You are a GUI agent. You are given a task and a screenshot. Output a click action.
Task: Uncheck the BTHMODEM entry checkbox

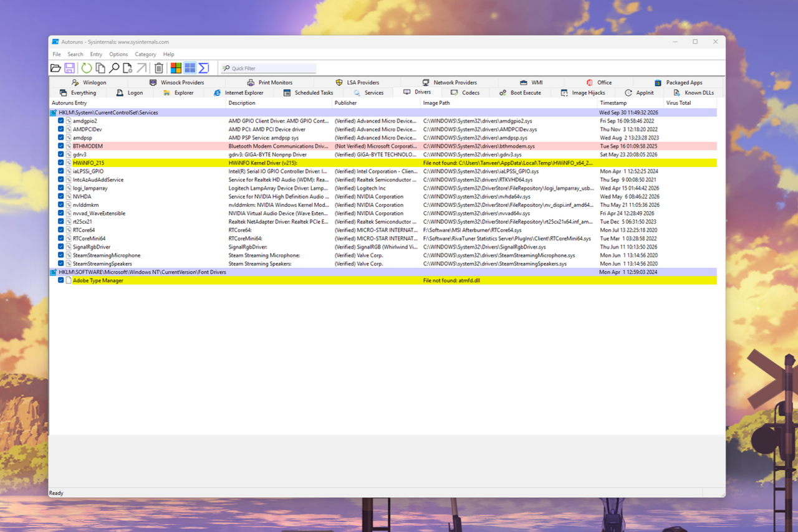[x=61, y=146]
